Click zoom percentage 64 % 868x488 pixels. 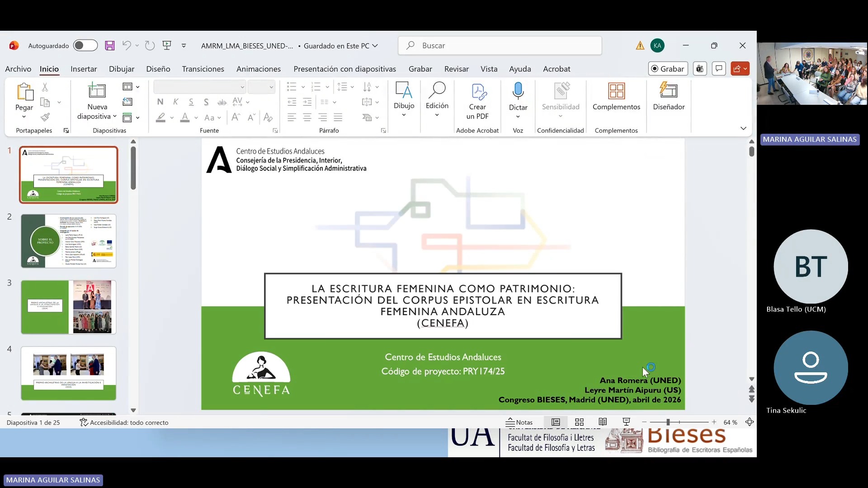point(730,422)
